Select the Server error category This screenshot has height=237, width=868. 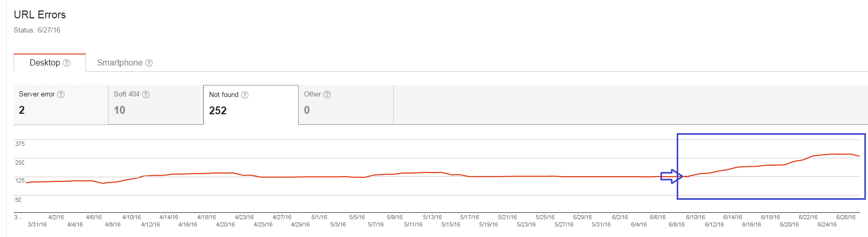click(x=61, y=104)
